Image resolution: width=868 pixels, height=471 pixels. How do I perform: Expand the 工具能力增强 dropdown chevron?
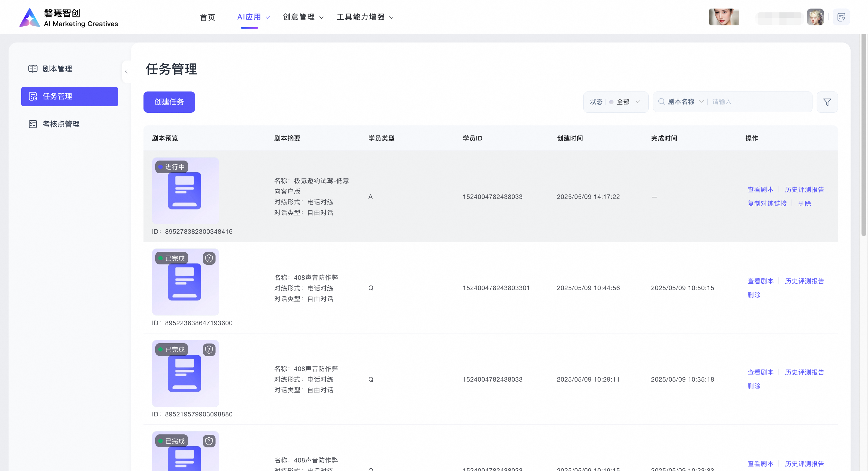[391, 17]
